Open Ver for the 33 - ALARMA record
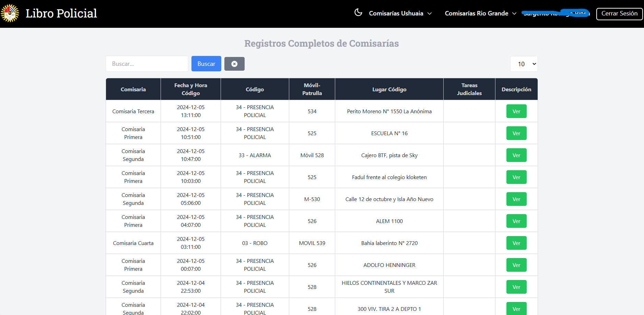The height and width of the screenshot is (315, 644). point(516,155)
